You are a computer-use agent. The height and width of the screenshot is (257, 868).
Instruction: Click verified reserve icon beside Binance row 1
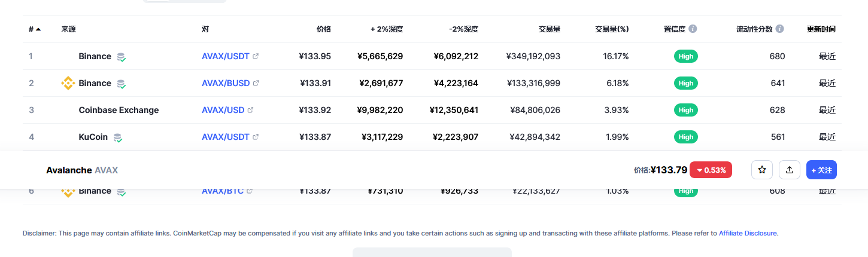click(x=122, y=57)
